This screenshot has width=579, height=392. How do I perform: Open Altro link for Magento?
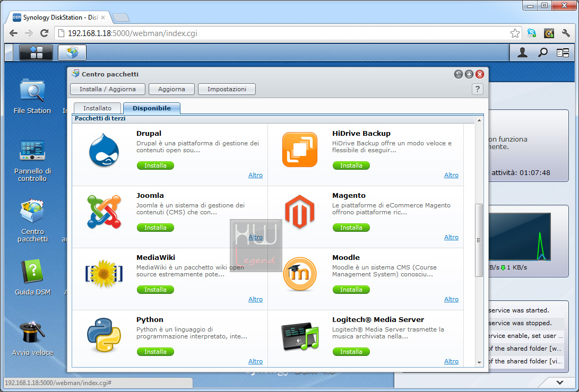(x=451, y=237)
